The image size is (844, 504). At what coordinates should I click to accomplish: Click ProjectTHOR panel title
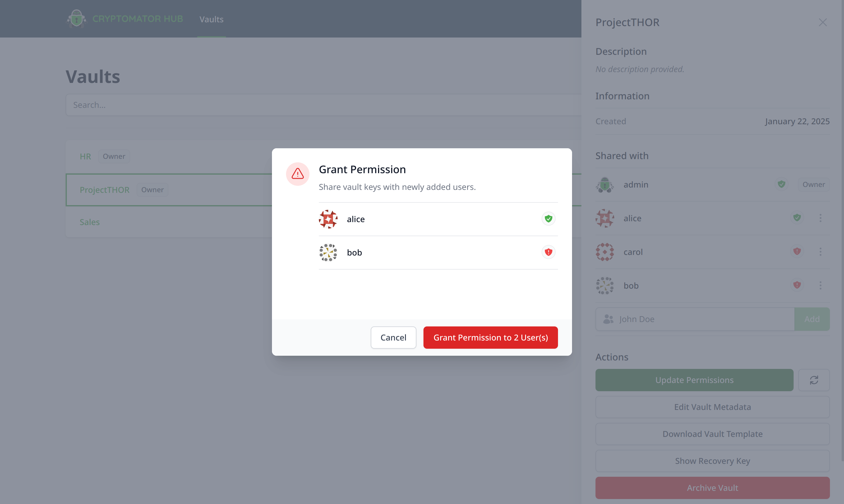[x=627, y=22]
